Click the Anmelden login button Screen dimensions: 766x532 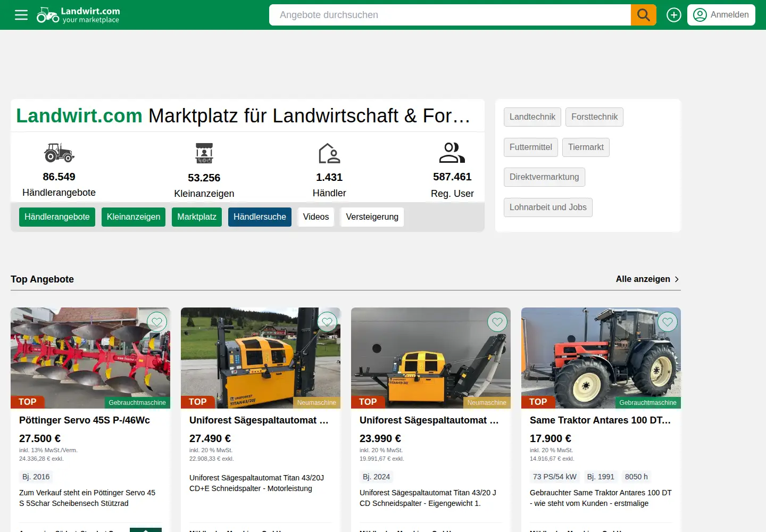(x=721, y=15)
